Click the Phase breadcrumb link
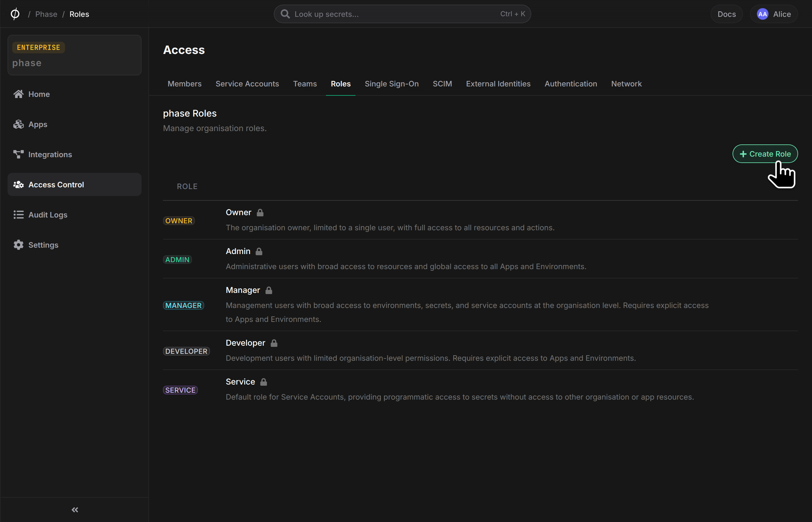This screenshot has height=522, width=812. [x=46, y=14]
